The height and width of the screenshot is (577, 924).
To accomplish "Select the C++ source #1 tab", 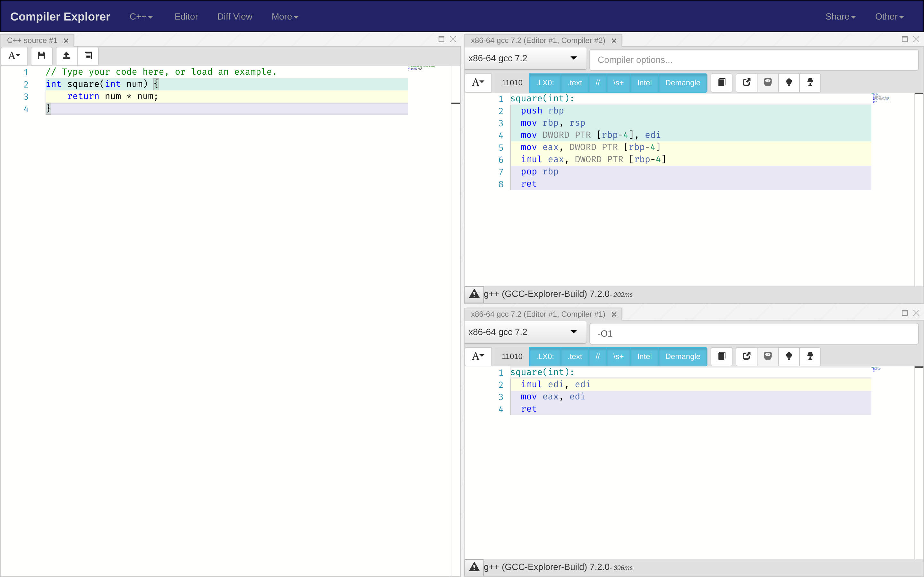I will pos(32,40).
